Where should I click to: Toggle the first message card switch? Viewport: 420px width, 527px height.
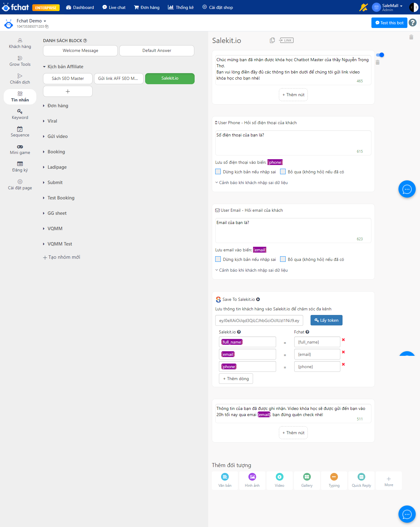point(380,55)
